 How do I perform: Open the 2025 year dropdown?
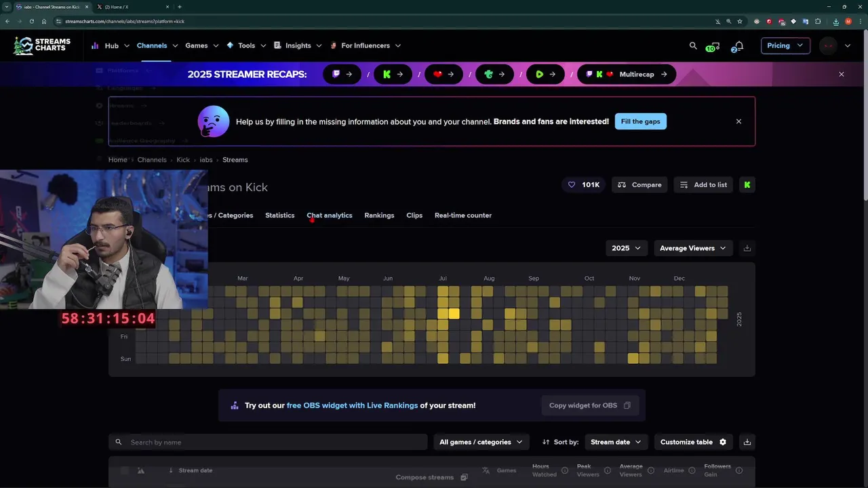tap(627, 248)
